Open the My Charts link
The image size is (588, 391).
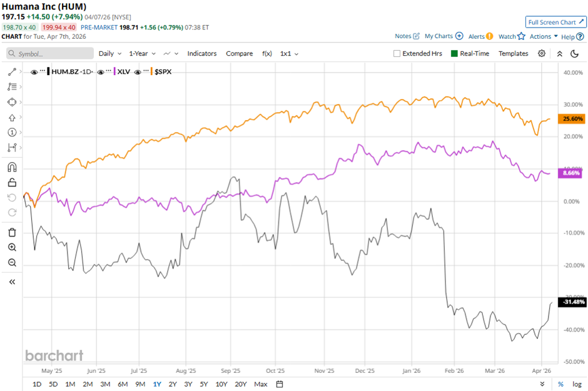444,36
